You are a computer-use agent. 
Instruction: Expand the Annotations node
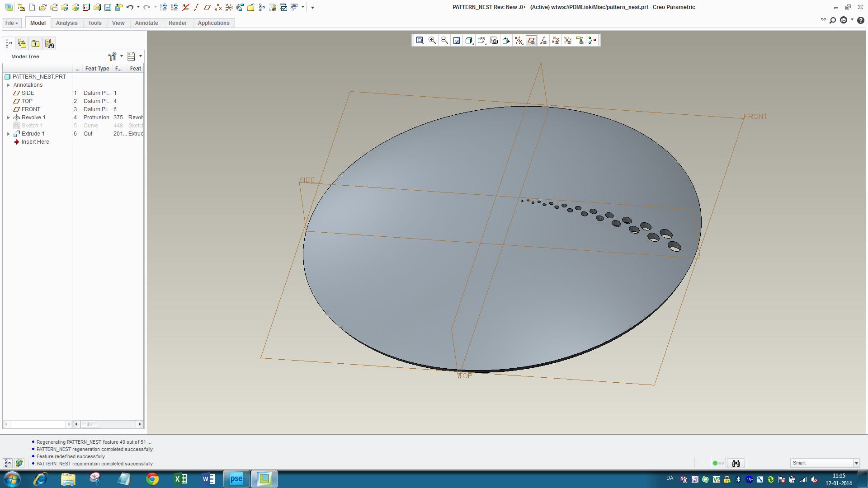click(x=8, y=85)
